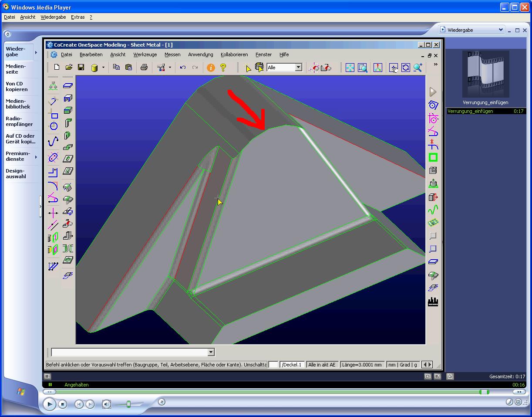Image resolution: width=532 pixels, height=417 pixels.
Task: Open the Alle selection filter dropdown
Action: pyautogui.click(x=299, y=68)
